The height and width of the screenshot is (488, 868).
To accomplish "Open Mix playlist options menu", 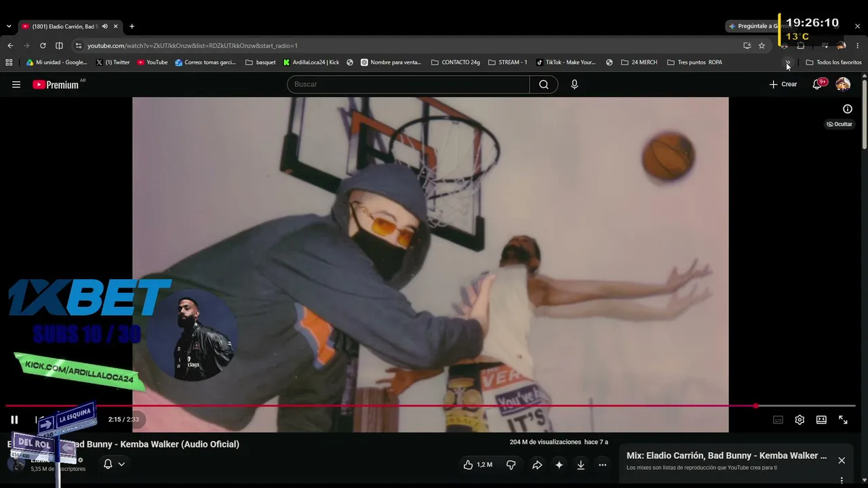I will (842, 481).
